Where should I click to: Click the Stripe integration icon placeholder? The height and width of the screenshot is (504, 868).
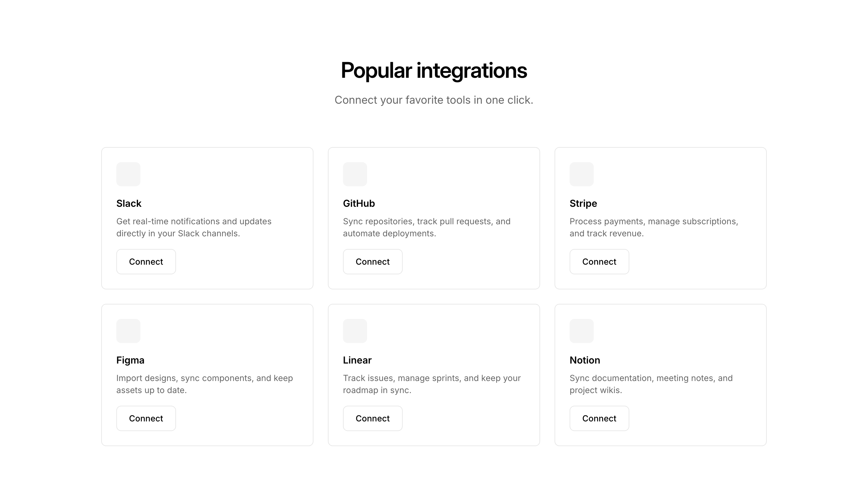[x=581, y=174]
